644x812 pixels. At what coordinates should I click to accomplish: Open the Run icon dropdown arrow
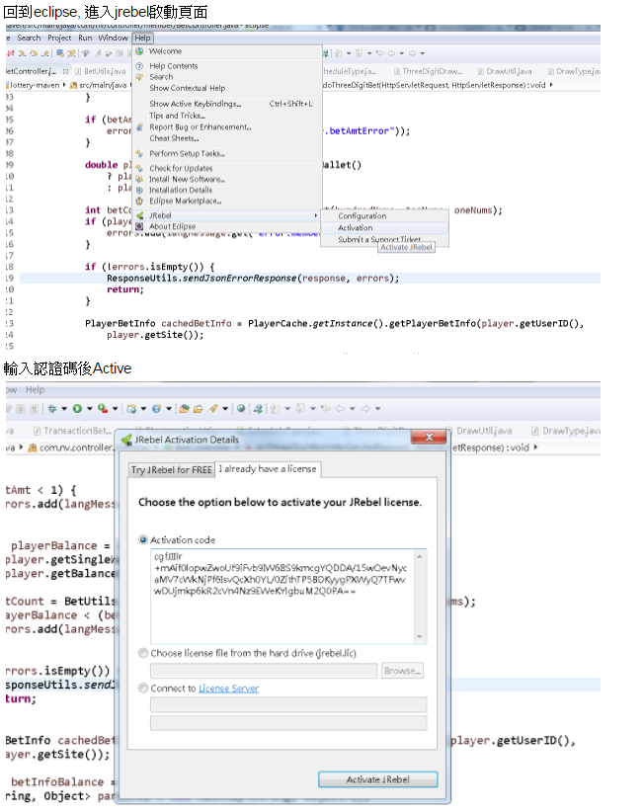coord(90,409)
